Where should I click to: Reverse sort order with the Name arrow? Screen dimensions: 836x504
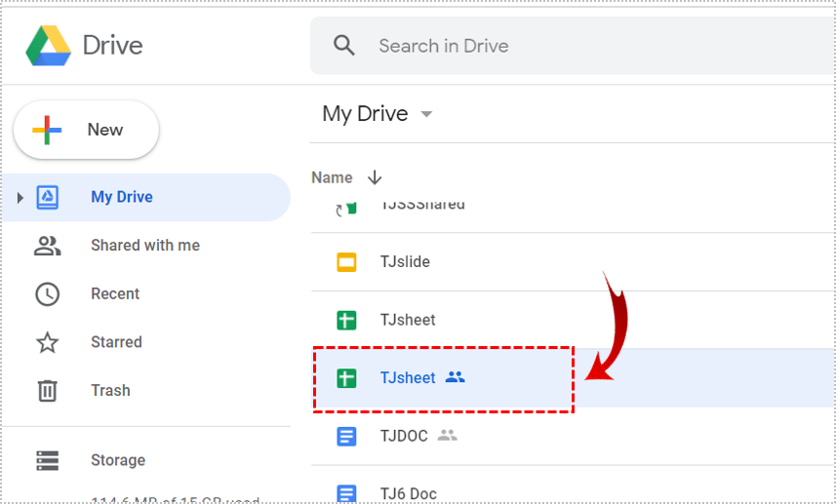[375, 177]
